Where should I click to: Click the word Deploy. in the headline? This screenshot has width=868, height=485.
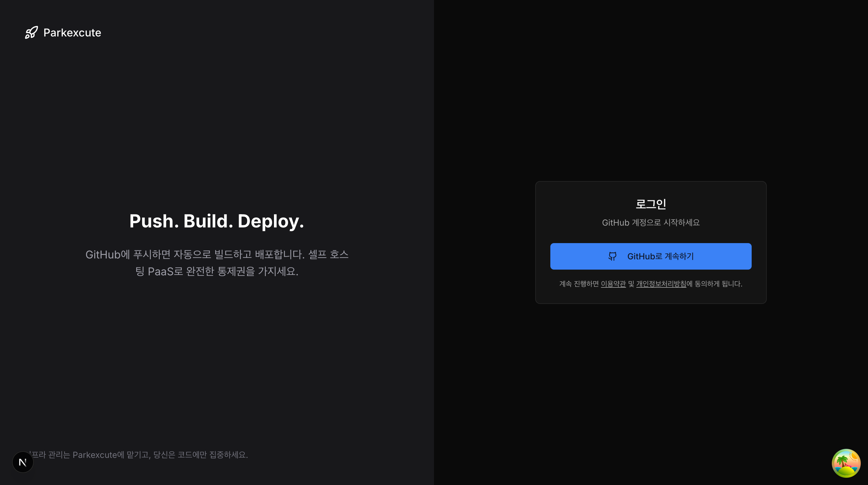(271, 221)
